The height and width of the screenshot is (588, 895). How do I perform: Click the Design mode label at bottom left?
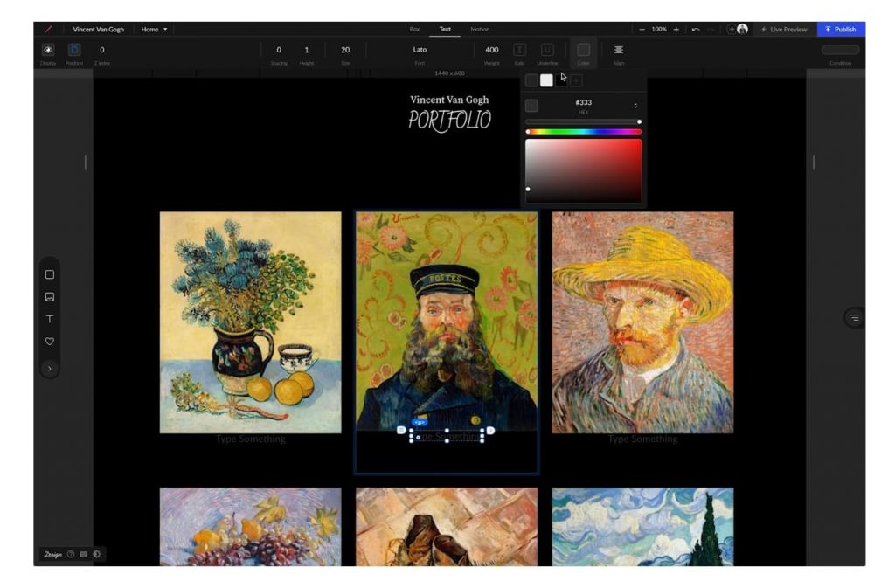pyautogui.click(x=53, y=554)
